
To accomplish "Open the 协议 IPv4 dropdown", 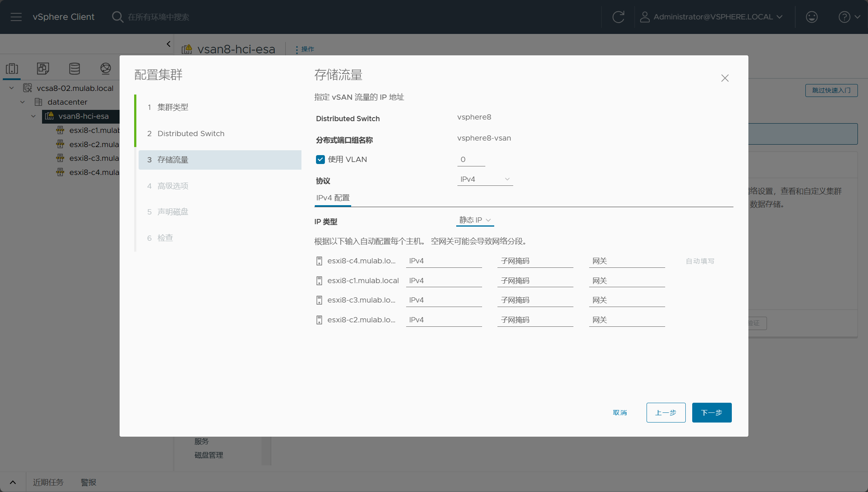I will point(485,179).
